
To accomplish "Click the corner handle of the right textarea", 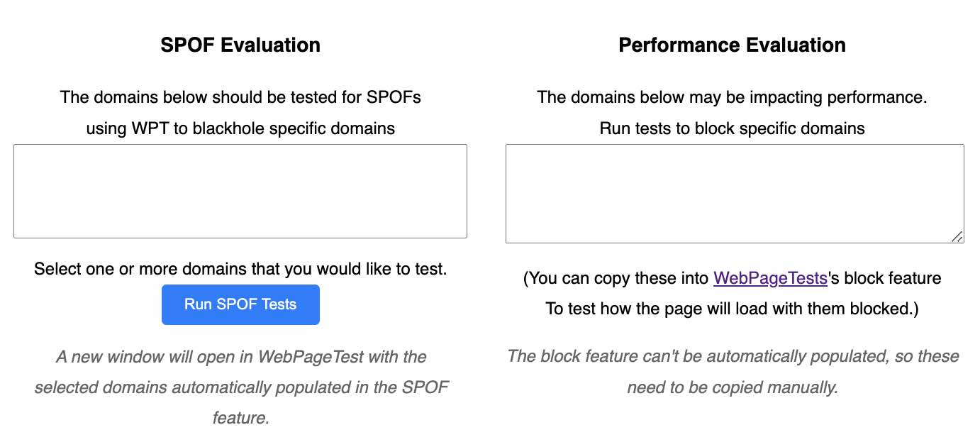I will click(x=959, y=236).
